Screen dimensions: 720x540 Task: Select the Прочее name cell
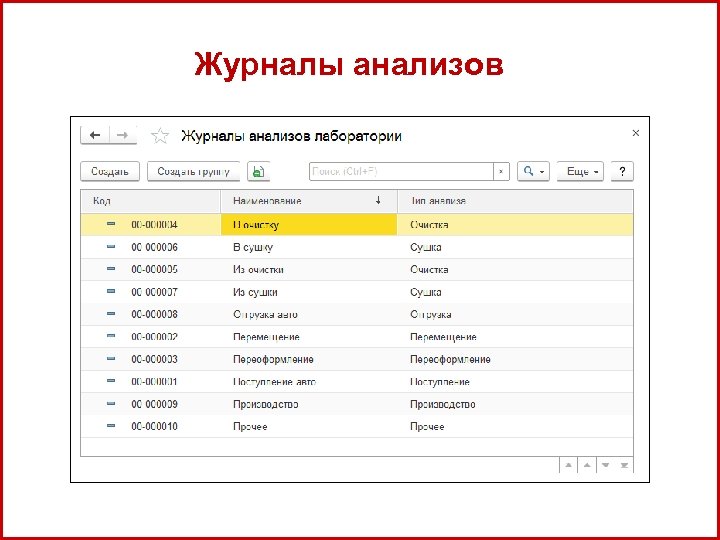(x=309, y=427)
